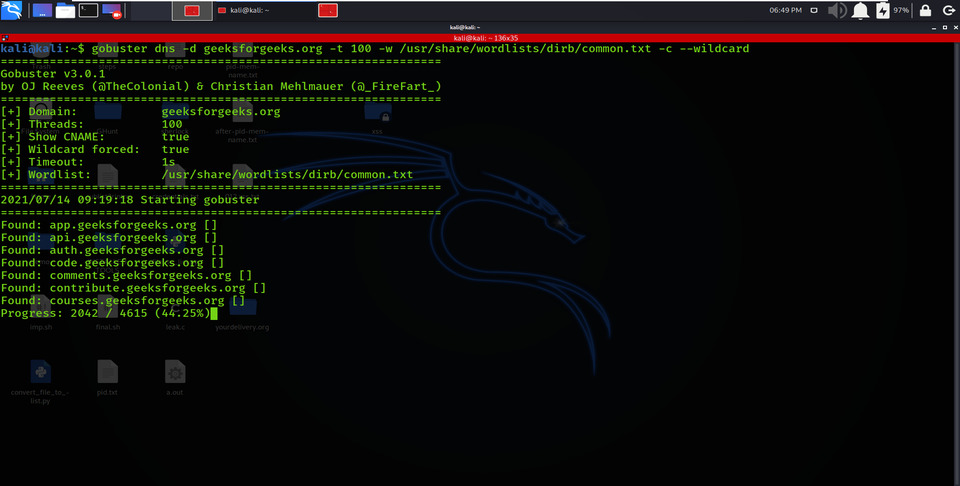Launch the terminal emulator panel icon

pos(88,10)
